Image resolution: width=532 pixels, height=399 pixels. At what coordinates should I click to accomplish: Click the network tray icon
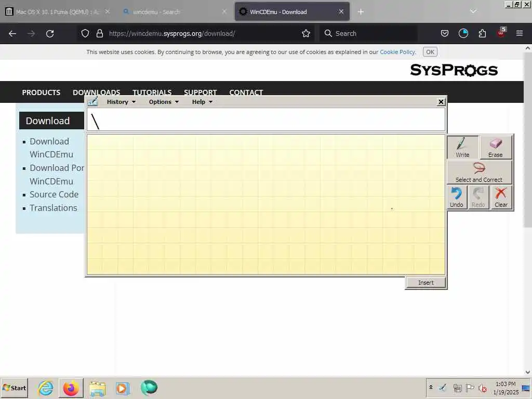(457, 388)
